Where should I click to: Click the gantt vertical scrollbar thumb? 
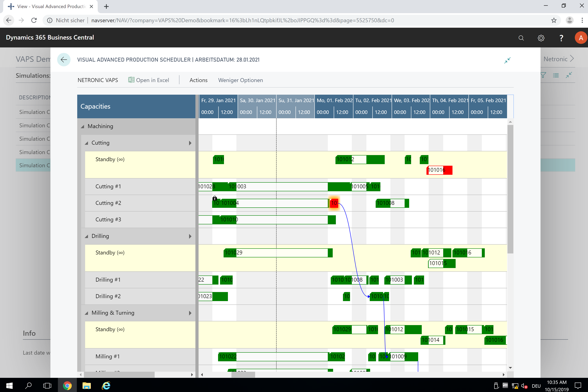tap(510, 189)
